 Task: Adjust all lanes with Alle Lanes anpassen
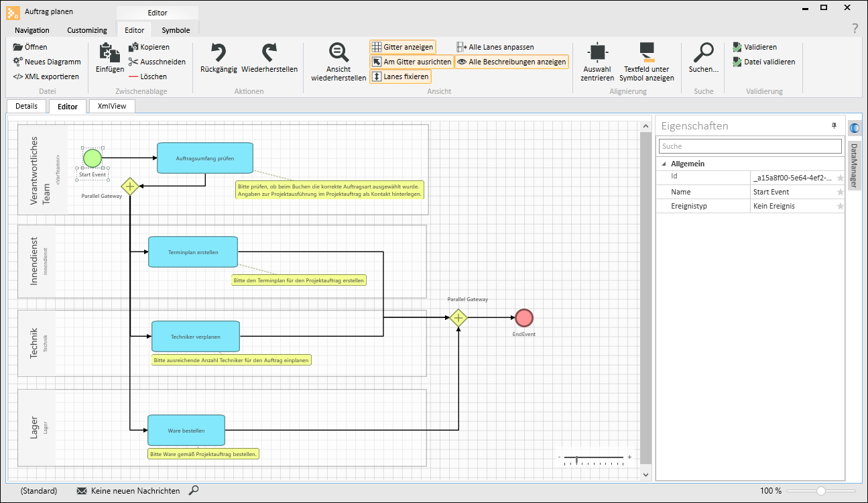coord(495,47)
